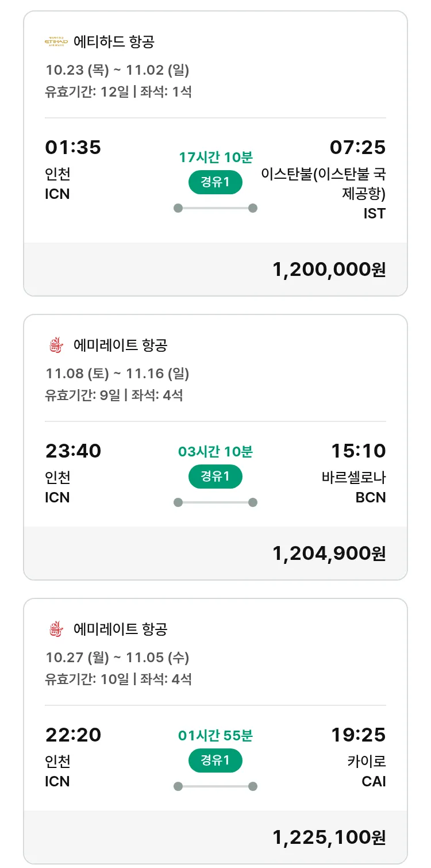Tap the 경유1 badge on Istanbul flight

click(215, 183)
